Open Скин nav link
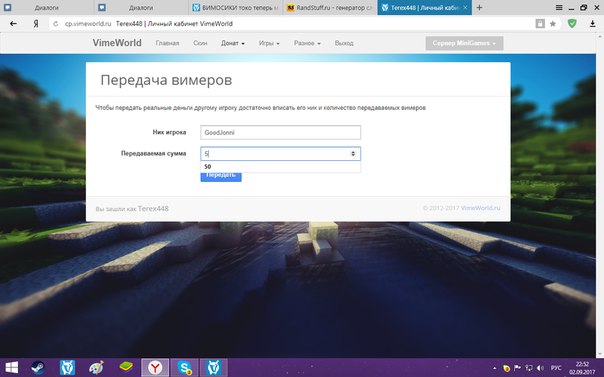The width and height of the screenshot is (604, 377). pos(200,43)
